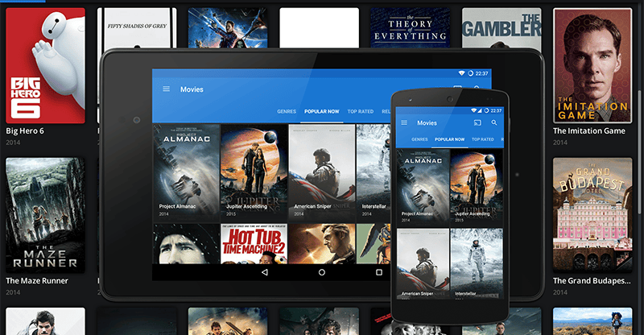
Task: Open the blank white poster in the top row
Action: 319,27
